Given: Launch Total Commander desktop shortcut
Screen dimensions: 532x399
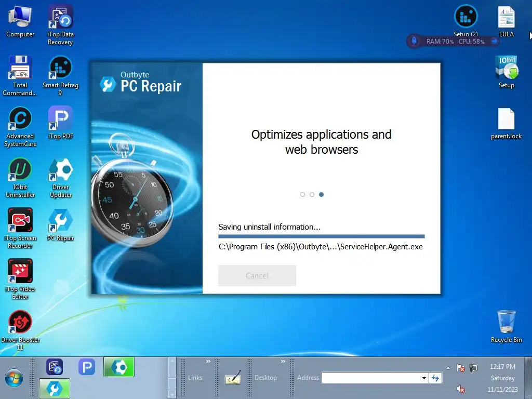Looking at the screenshot, I should 20,76.
